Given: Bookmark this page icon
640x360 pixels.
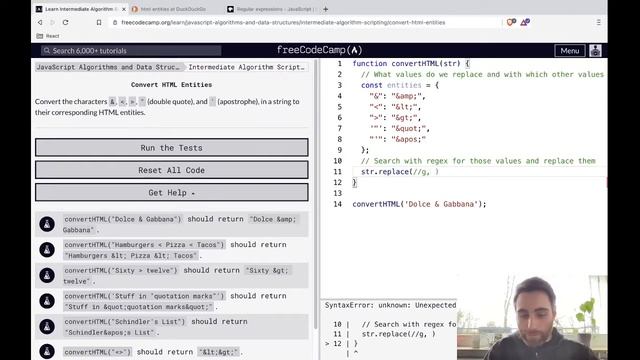Looking at the screenshot, I should click(x=99, y=22).
